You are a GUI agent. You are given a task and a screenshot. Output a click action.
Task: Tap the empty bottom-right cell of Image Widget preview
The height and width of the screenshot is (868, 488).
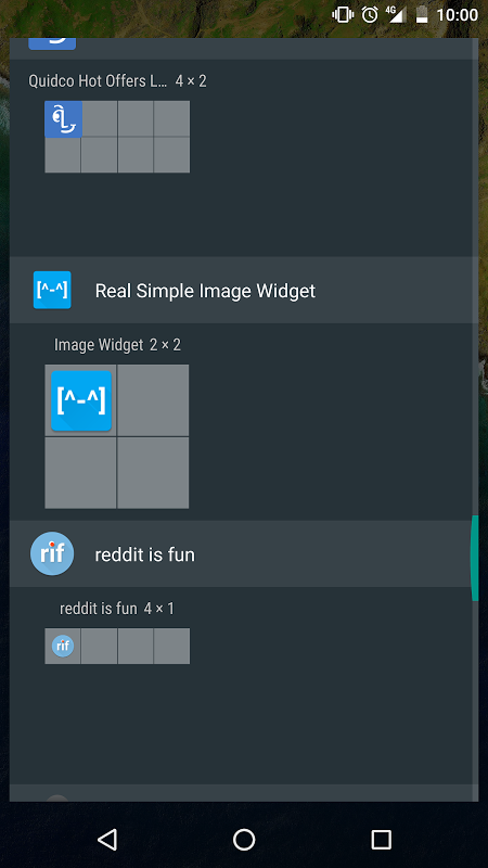point(153,473)
